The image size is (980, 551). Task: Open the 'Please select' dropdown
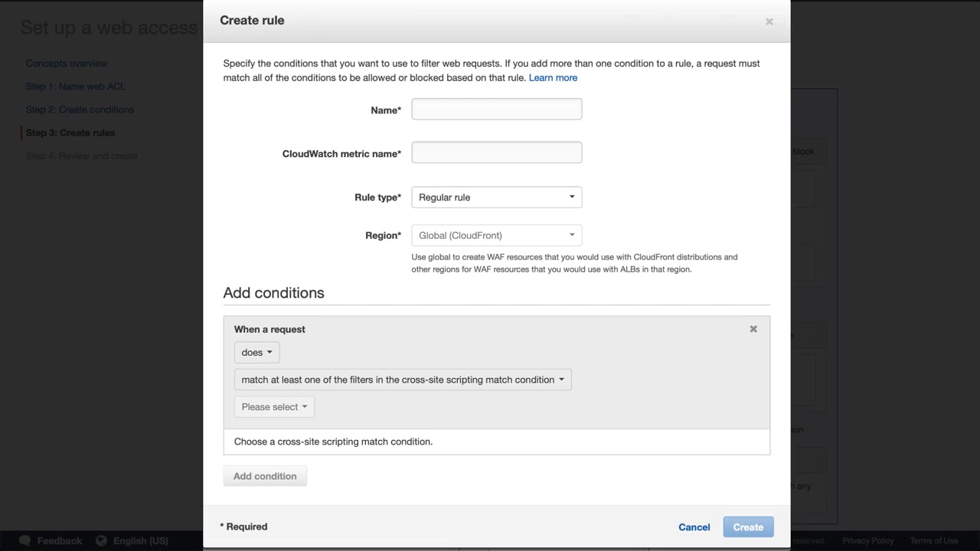[x=274, y=407]
